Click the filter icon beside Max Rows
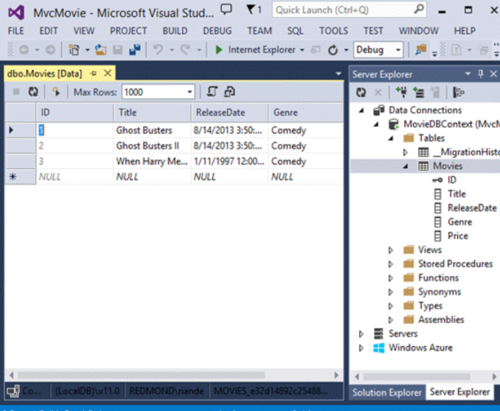The image size is (500, 411). [x=56, y=92]
